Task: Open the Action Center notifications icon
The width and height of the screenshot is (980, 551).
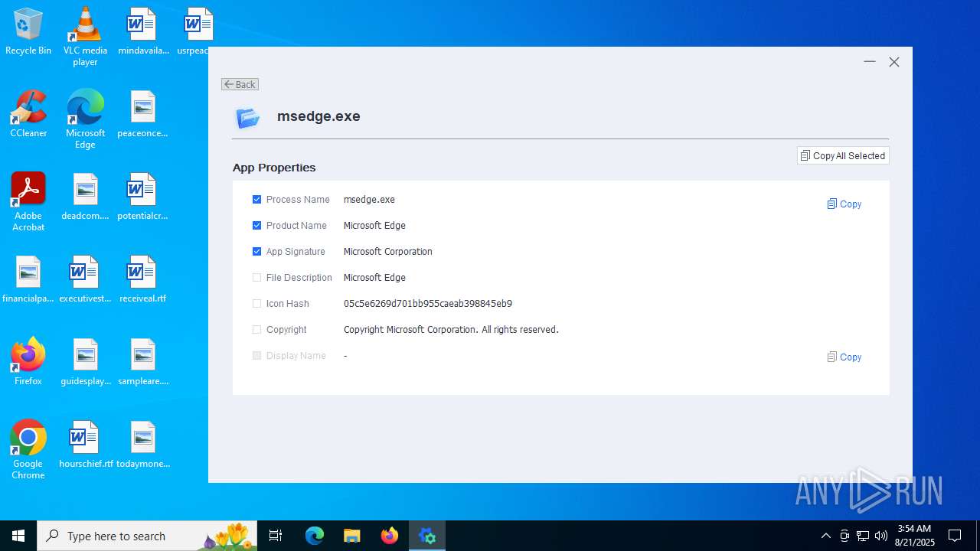Action: click(955, 536)
